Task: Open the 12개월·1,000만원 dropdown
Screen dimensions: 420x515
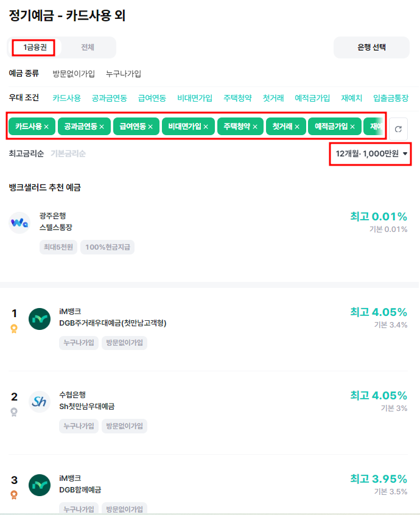Action: (370, 155)
